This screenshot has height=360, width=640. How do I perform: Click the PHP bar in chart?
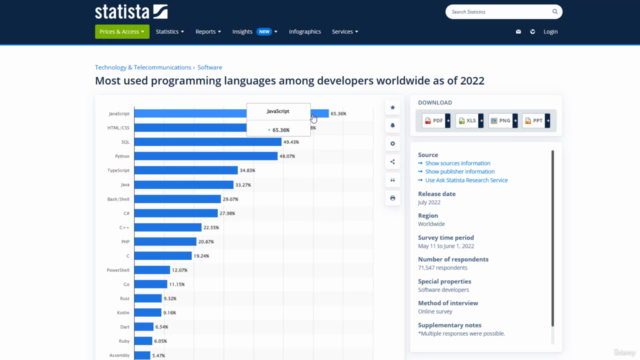pyautogui.click(x=165, y=242)
